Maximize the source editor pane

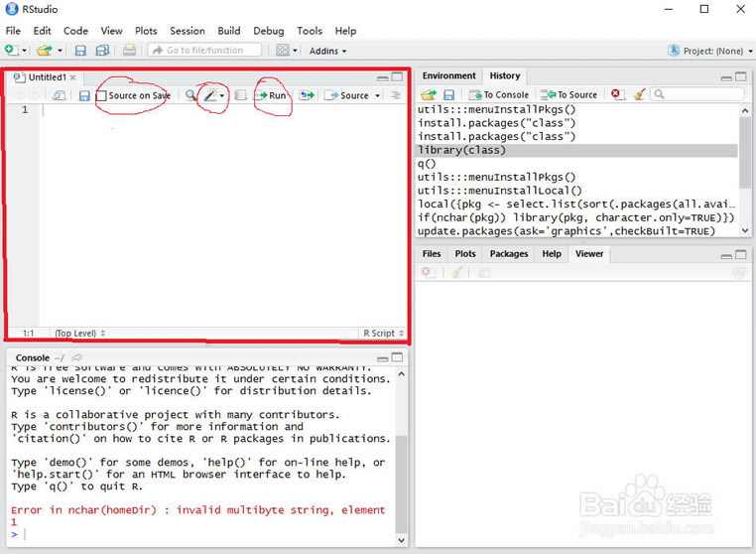[397, 76]
